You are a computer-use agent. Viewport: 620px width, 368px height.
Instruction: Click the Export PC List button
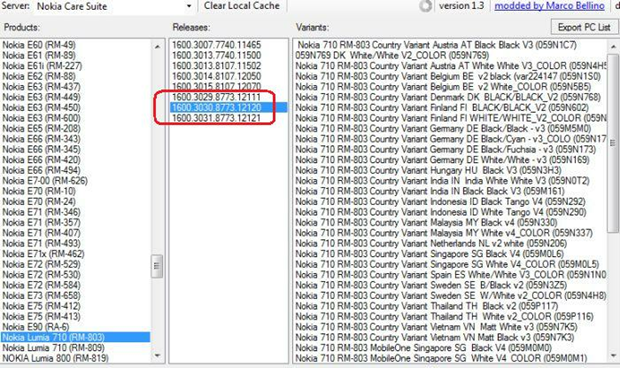pyautogui.click(x=584, y=27)
